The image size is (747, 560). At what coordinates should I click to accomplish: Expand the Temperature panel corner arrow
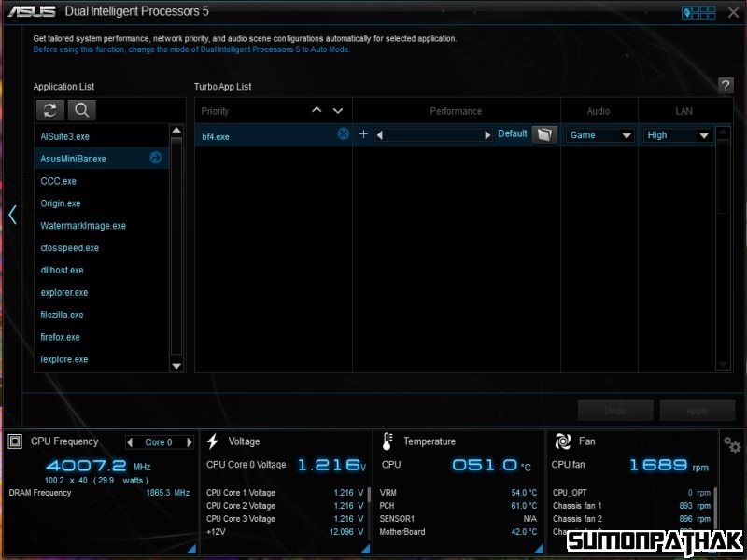tap(539, 549)
